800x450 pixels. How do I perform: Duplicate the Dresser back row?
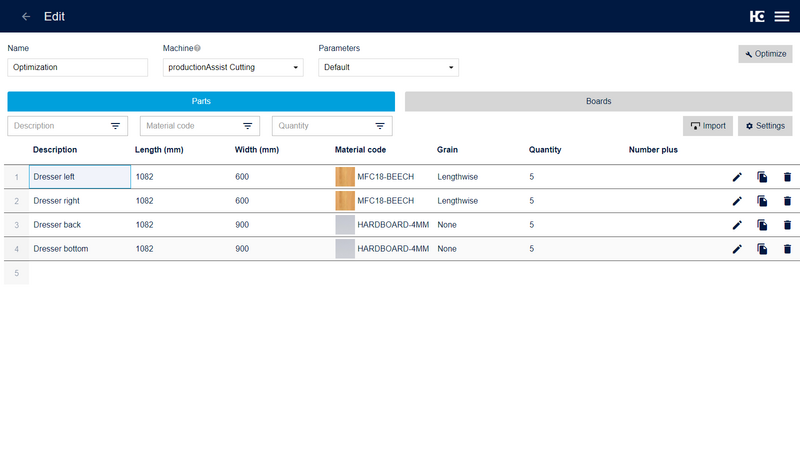[762, 225]
